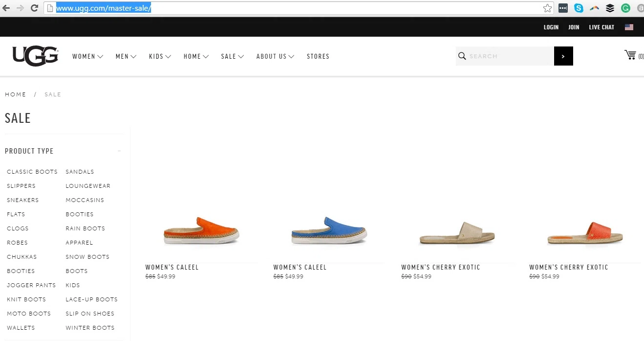The width and height of the screenshot is (644, 341).
Task: Choose the Rain Boots filter
Action: [86, 228]
